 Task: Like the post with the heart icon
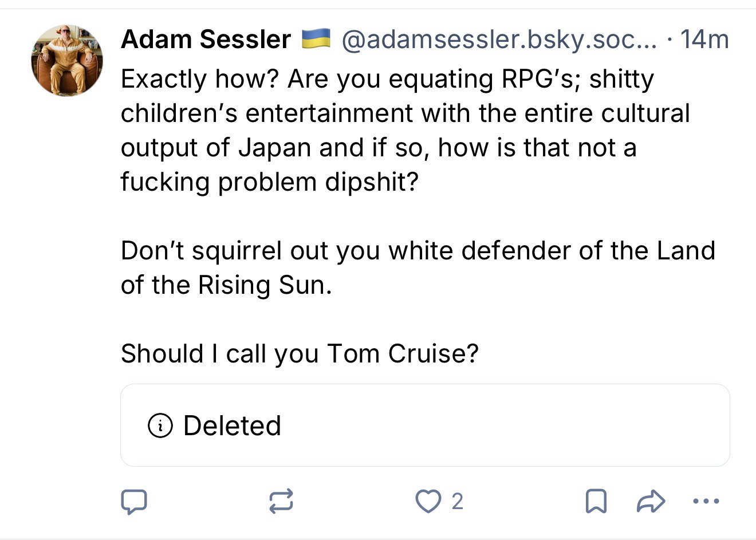(427, 502)
